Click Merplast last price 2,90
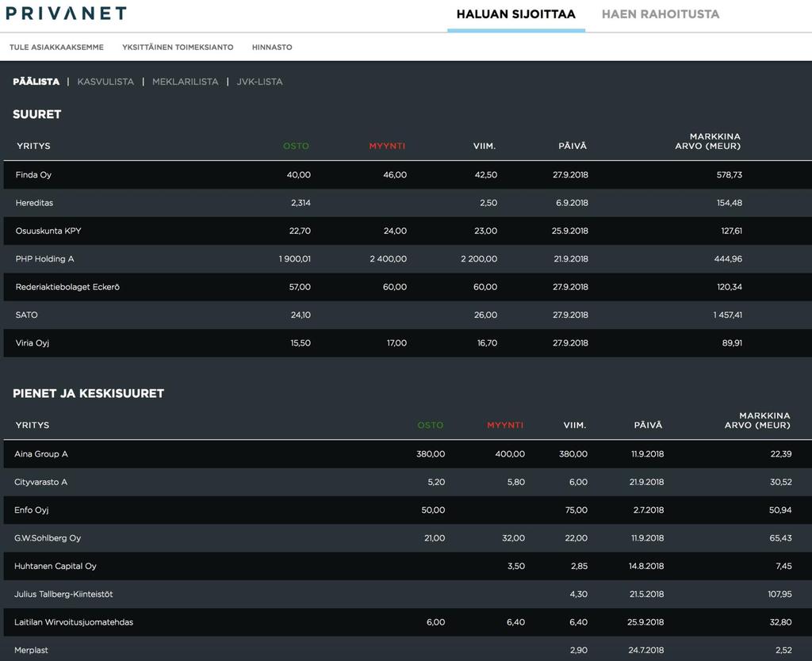Viewport: 812px width, 661px height. (578, 650)
